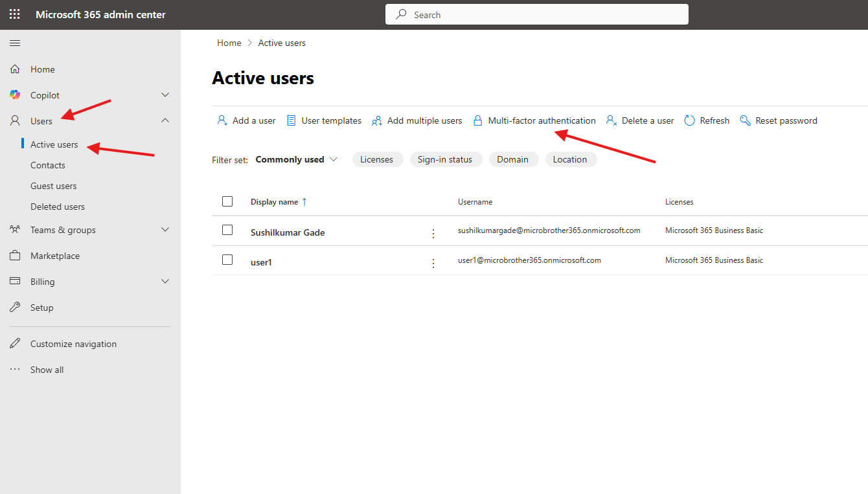Open Multi-factor authentication lock icon
This screenshot has height=494, width=868.
478,120
